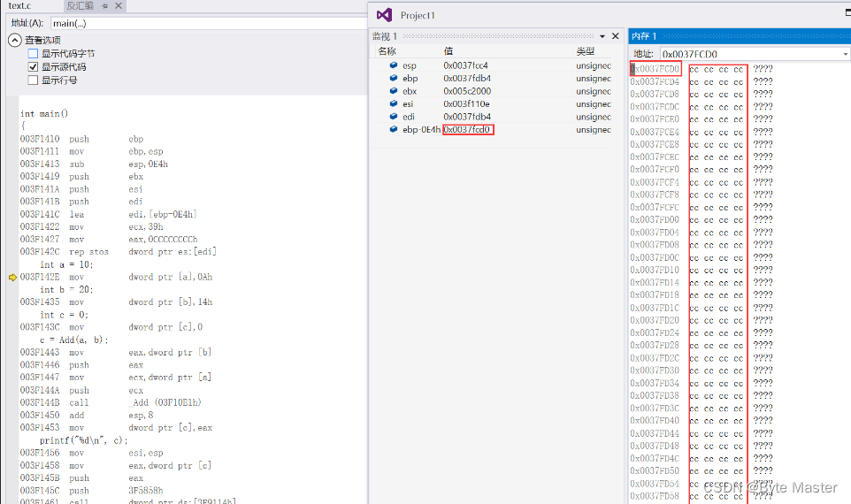
Task: Select the 内存 1 panel tab
Action: [644, 35]
